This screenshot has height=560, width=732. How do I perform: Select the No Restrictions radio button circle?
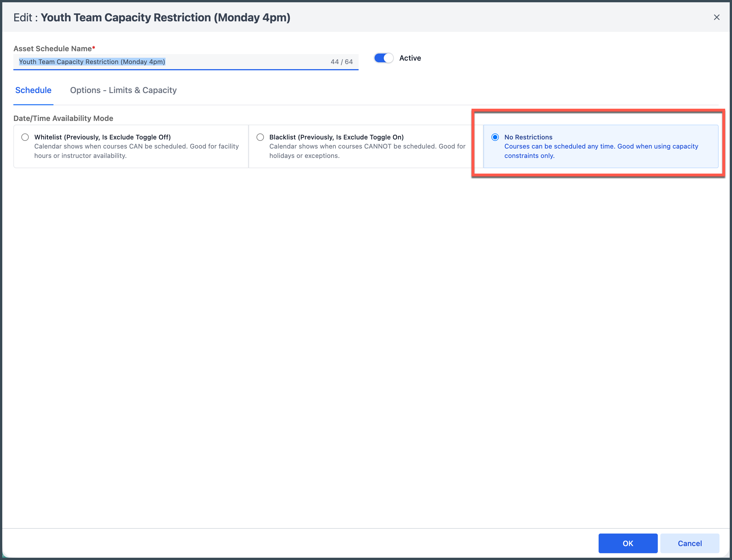(x=495, y=137)
